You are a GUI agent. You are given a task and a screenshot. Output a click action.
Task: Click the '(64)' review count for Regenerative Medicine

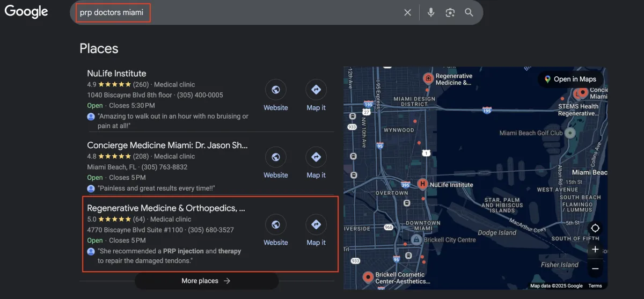139,219
